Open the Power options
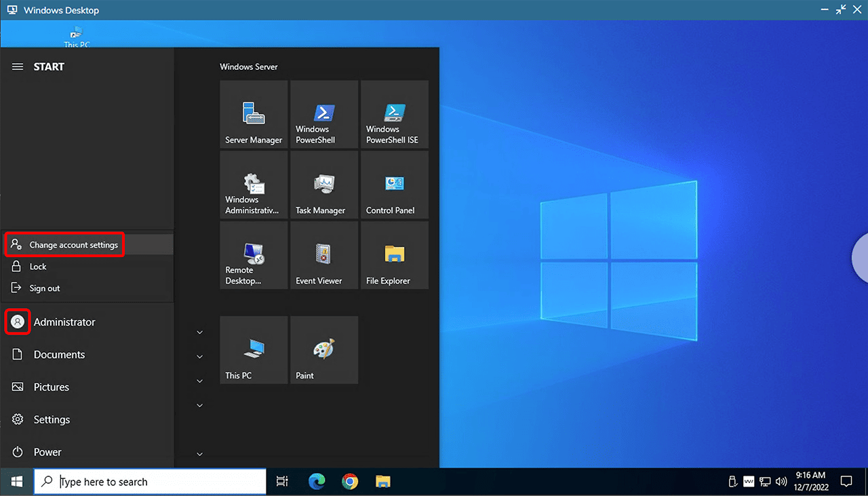This screenshot has width=868, height=496. point(47,452)
